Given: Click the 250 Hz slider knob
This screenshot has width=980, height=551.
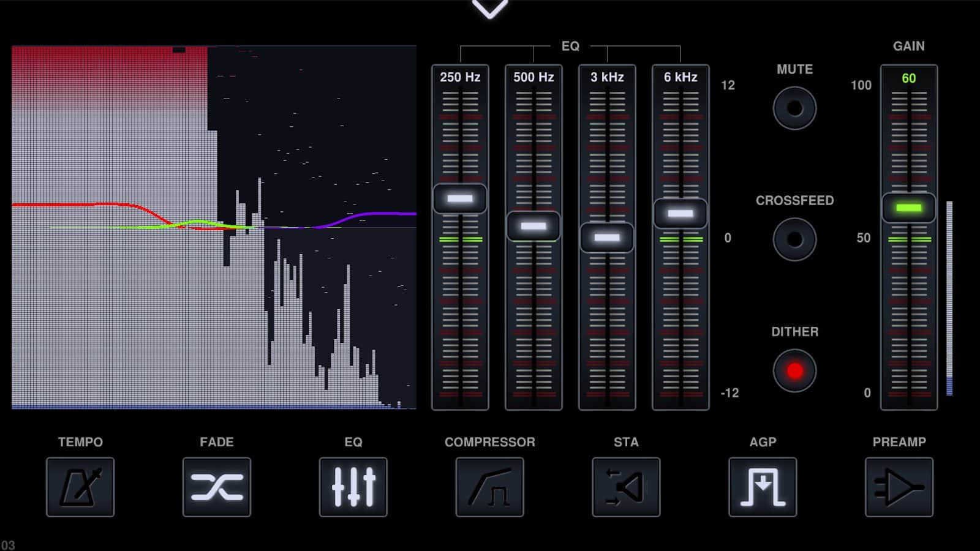Looking at the screenshot, I should point(460,198).
